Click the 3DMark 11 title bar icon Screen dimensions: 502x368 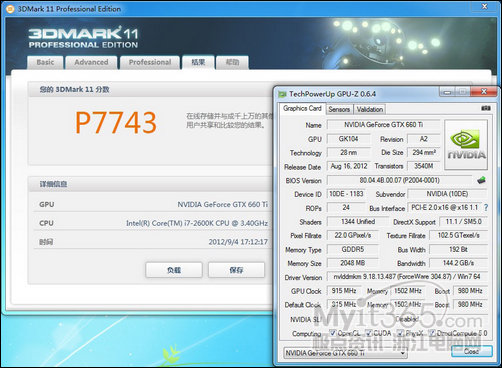(x=11, y=9)
